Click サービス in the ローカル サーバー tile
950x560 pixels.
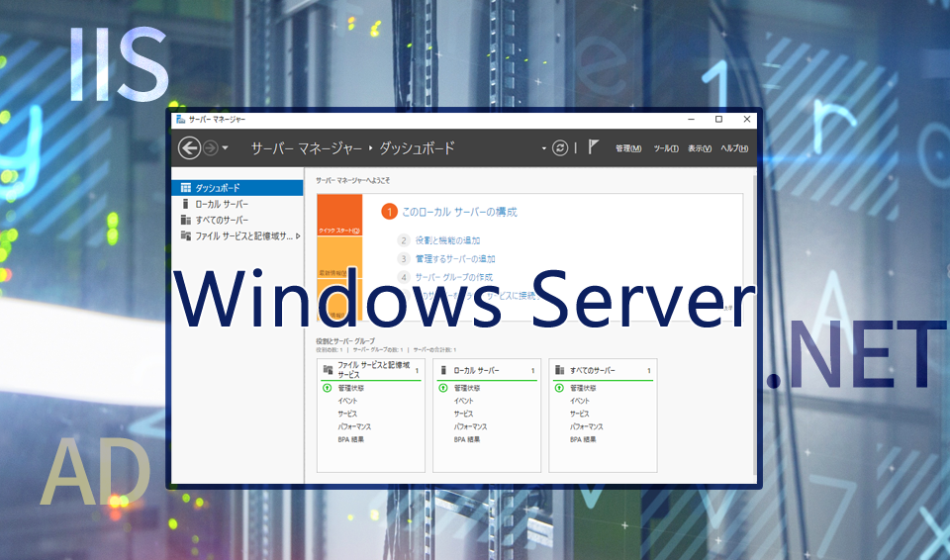pos(464,414)
